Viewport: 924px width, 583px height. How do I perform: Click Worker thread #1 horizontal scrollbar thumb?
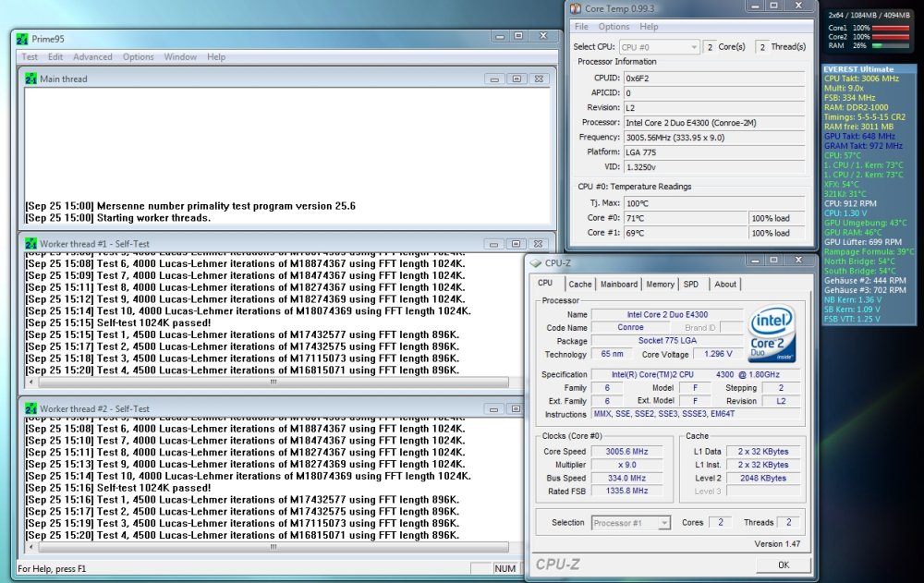pyautogui.click(x=274, y=382)
